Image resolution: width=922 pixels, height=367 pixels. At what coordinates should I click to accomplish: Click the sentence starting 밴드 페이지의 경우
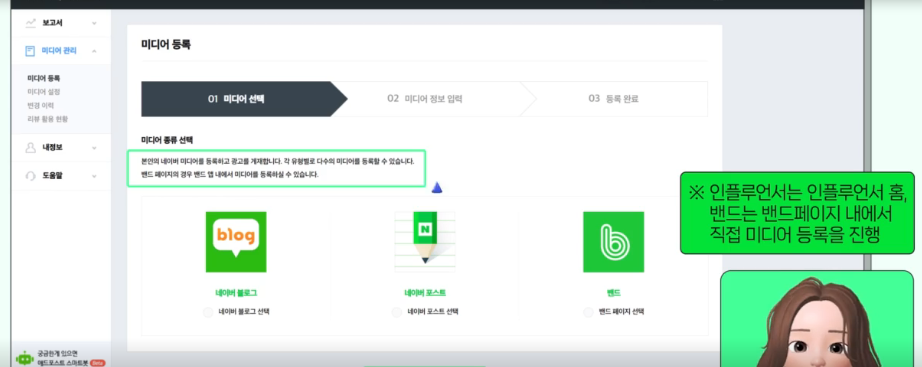pyautogui.click(x=229, y=175)
